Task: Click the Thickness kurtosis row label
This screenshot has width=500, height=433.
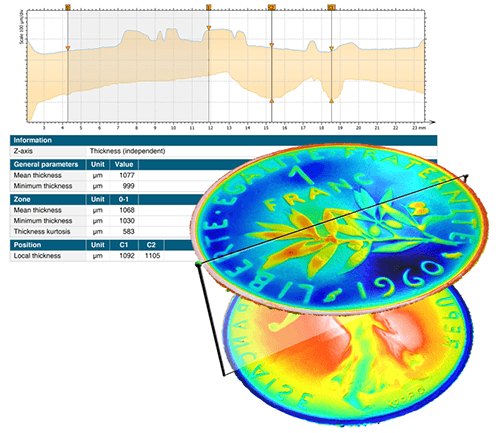Action: coord(42,231)
